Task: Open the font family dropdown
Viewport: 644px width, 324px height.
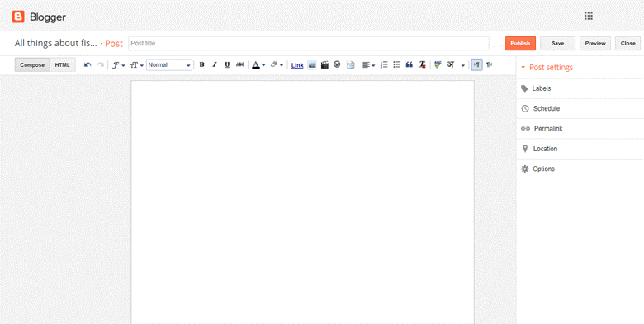Action: (x=119, y=65)
